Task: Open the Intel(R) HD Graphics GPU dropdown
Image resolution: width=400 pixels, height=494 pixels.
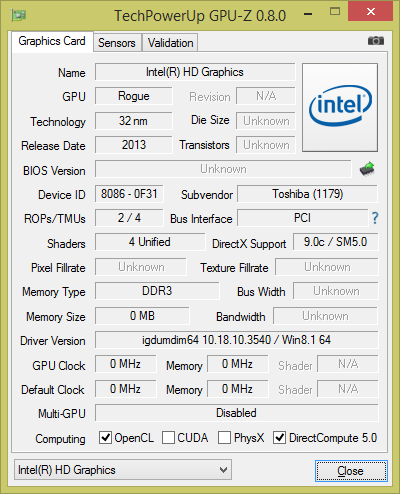Action: 123,470
